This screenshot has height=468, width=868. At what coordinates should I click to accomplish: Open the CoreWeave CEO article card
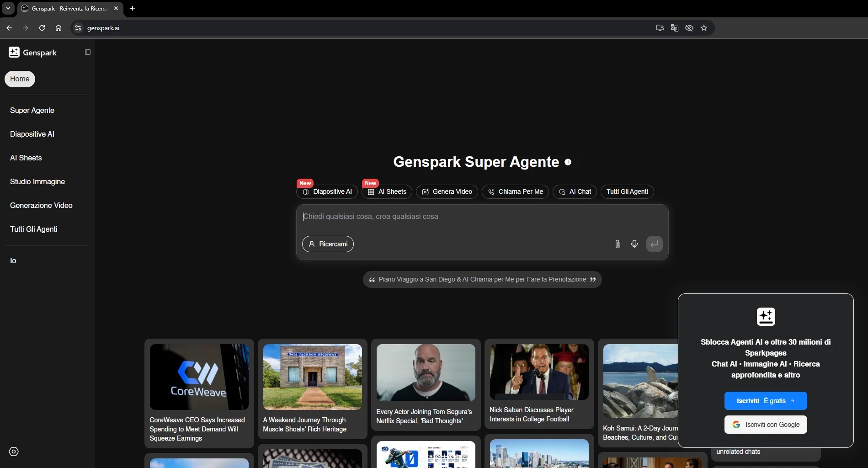[199, 394]
